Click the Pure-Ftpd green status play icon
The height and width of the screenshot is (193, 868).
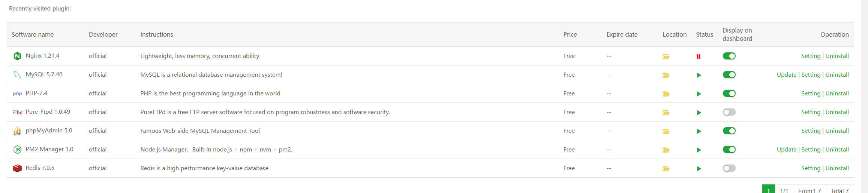pos(699,113)
